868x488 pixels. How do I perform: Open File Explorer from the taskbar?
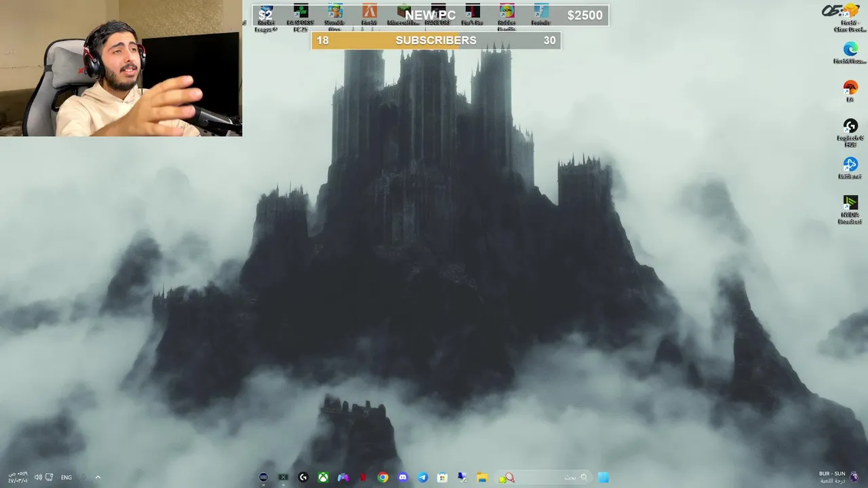(482, 477)
